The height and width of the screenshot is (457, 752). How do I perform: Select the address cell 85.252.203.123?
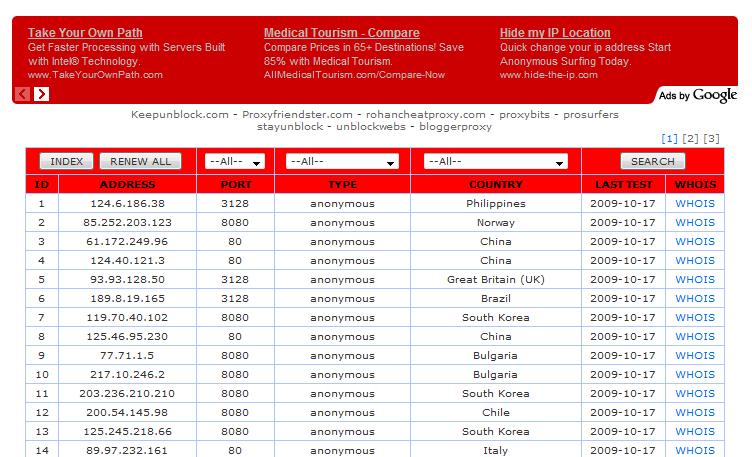[128, 223]
